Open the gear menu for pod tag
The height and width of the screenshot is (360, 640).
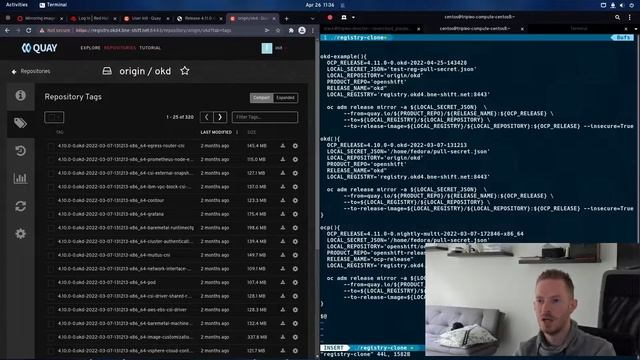coord(295,282)
